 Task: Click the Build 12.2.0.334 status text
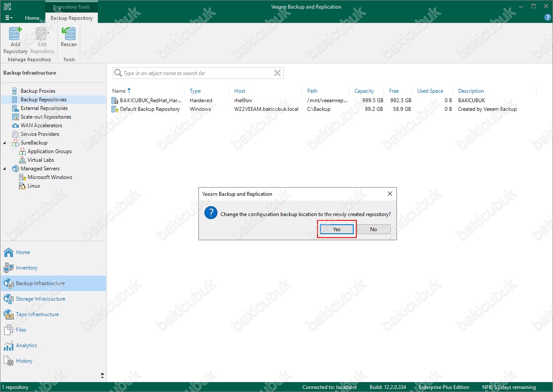pyautogui.click(x=388, y=387)
